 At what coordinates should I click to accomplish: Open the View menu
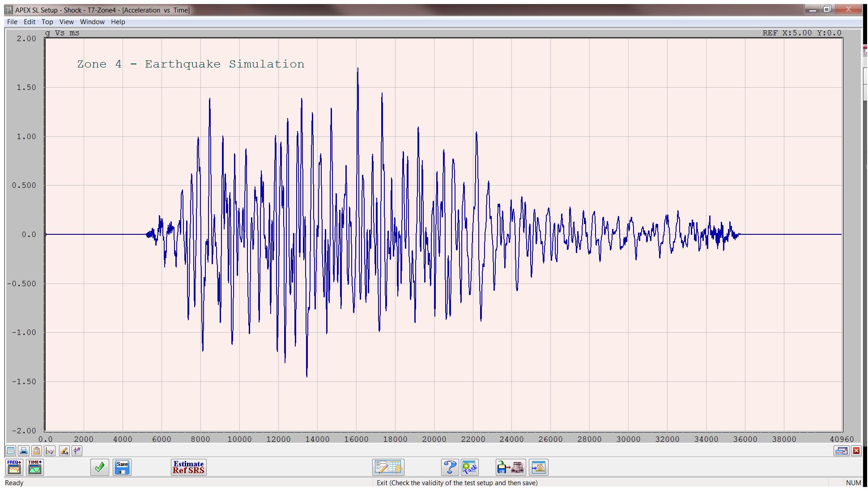(x=66, y=22)
